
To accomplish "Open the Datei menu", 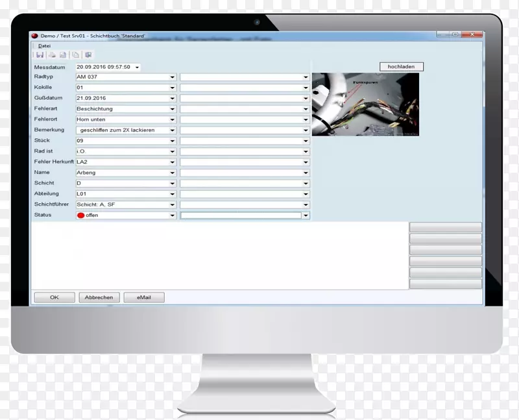I will [44, 45].
